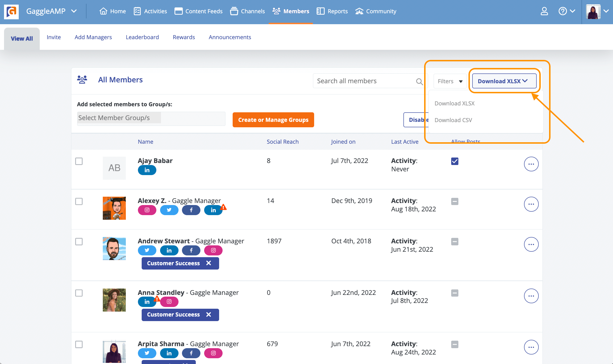Open more options for Anna Standley

point(531,296)
